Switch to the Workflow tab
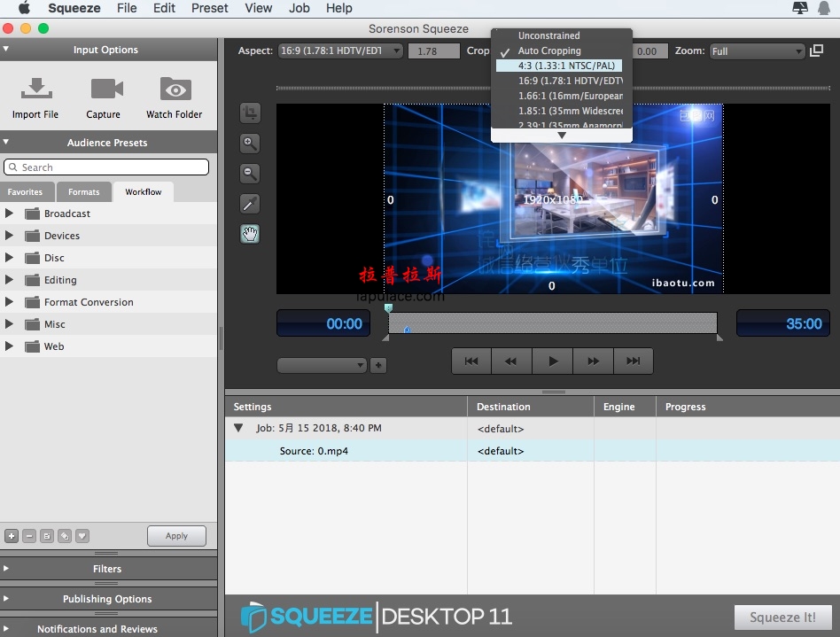Image resolution: width=840 pixels, height=637 pixels. click(143, 191)
